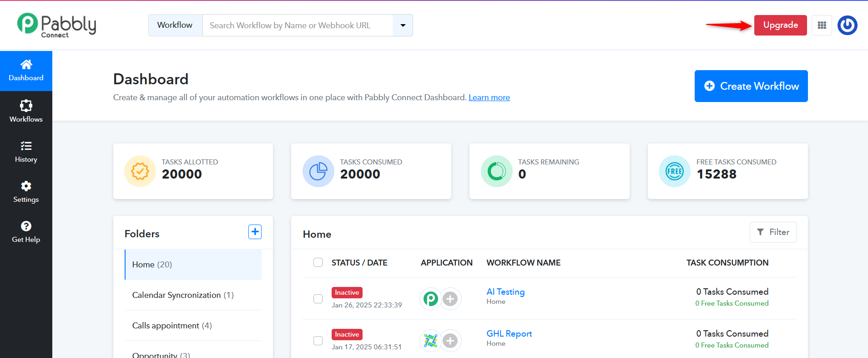Click Inactive status badge for GHL Report
The height and width of the screenshot is (358, 868).
click(x=347, y=334)
